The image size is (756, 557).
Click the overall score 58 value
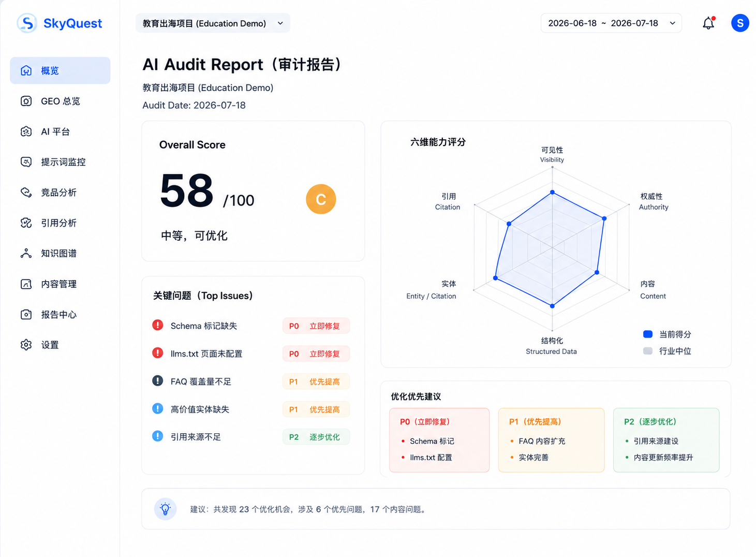[187, 190]
